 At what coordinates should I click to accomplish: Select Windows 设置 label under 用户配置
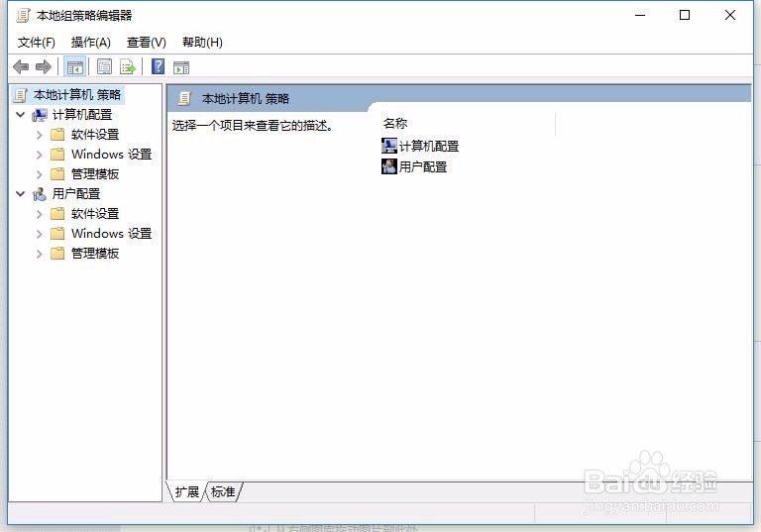click(112, 234)
